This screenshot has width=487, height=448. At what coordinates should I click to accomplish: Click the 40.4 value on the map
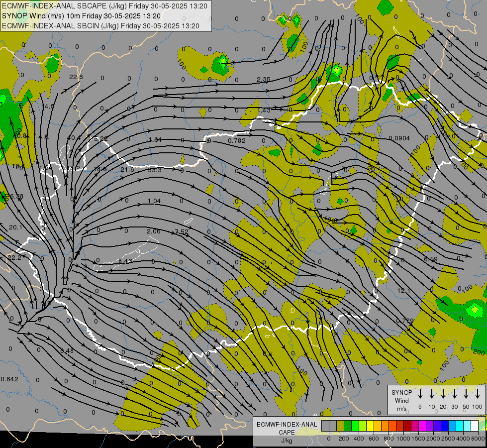tap(74, 138)
